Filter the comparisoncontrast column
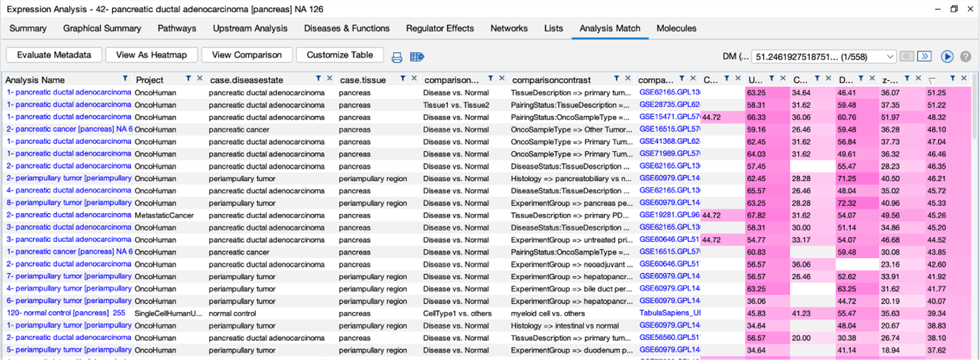The width and height of the screenshot is (980, 360). 616,78
